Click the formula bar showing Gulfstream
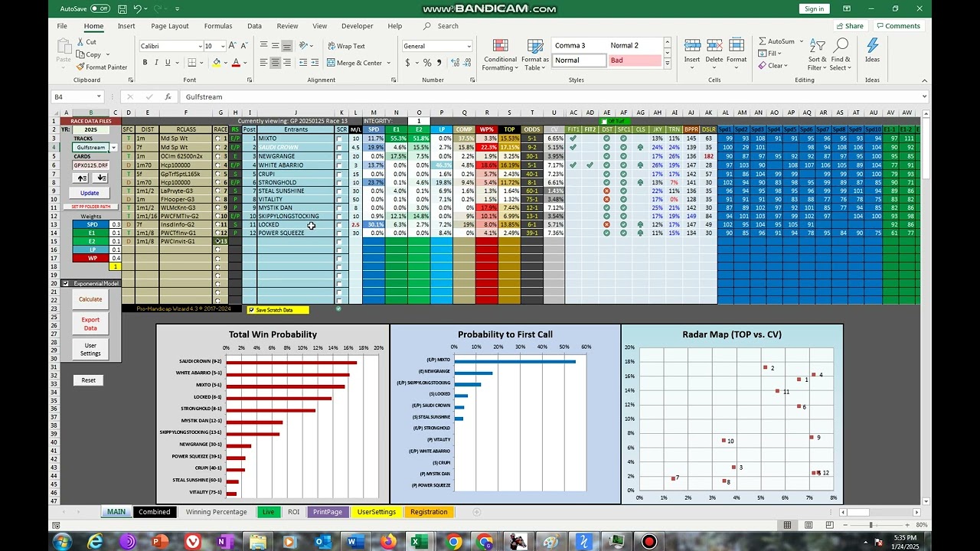 [x=553, y=96]
